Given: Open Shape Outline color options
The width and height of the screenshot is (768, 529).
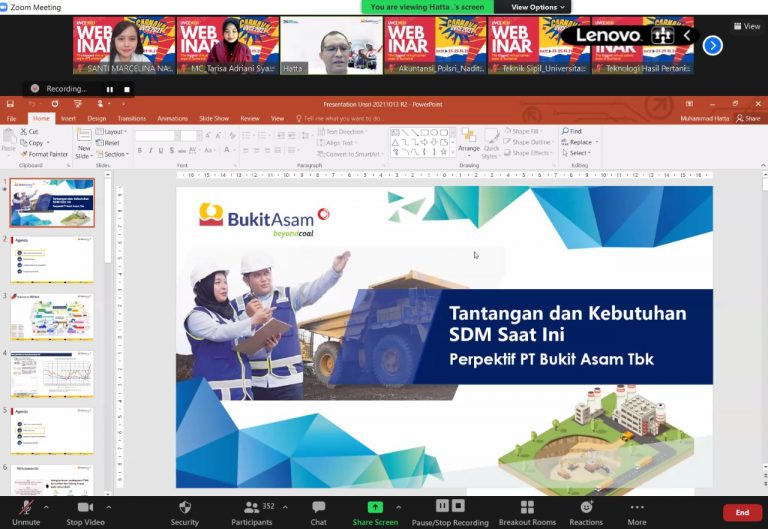Looking at the screenshot, I should [529, 142].
